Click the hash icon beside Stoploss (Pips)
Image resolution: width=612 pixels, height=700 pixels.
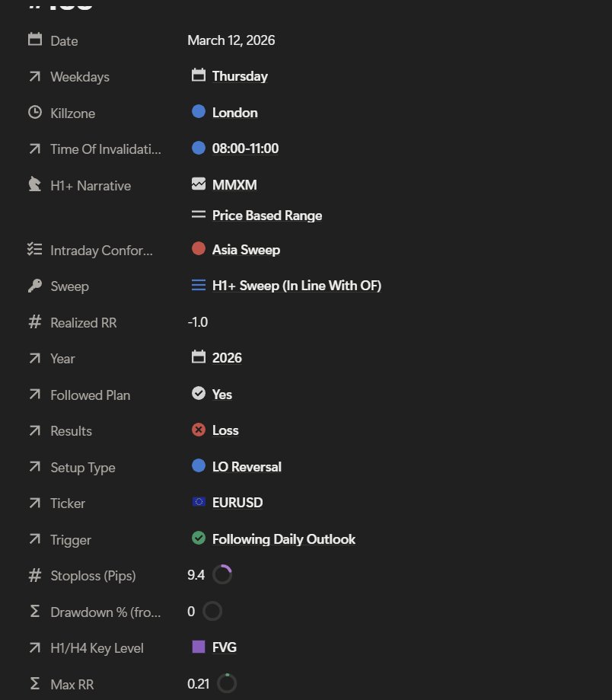click(35, 575)
